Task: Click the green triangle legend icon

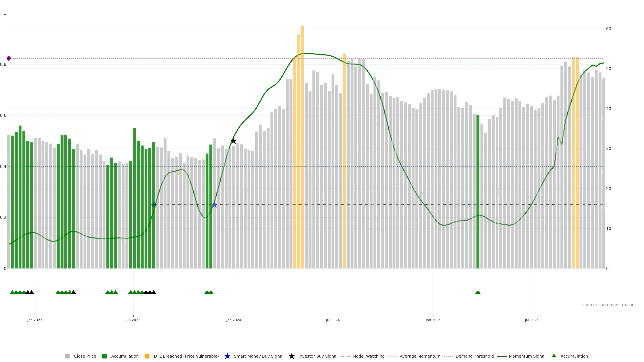Action: (554, 356)
